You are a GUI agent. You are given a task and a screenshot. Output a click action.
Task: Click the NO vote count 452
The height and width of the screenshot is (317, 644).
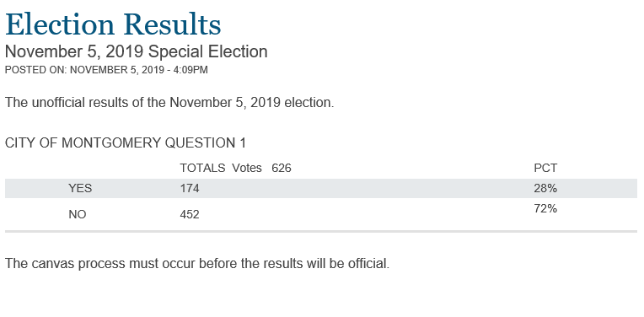click(190, 214)
